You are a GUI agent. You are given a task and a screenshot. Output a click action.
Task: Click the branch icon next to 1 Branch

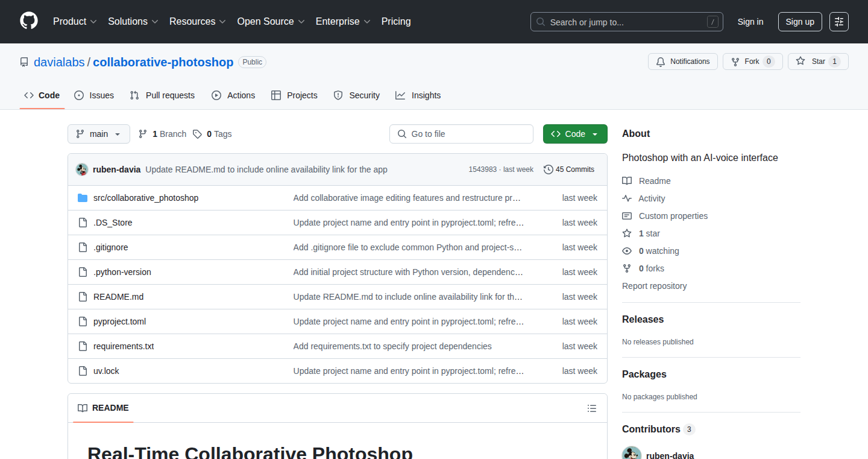tap(143, 134)
